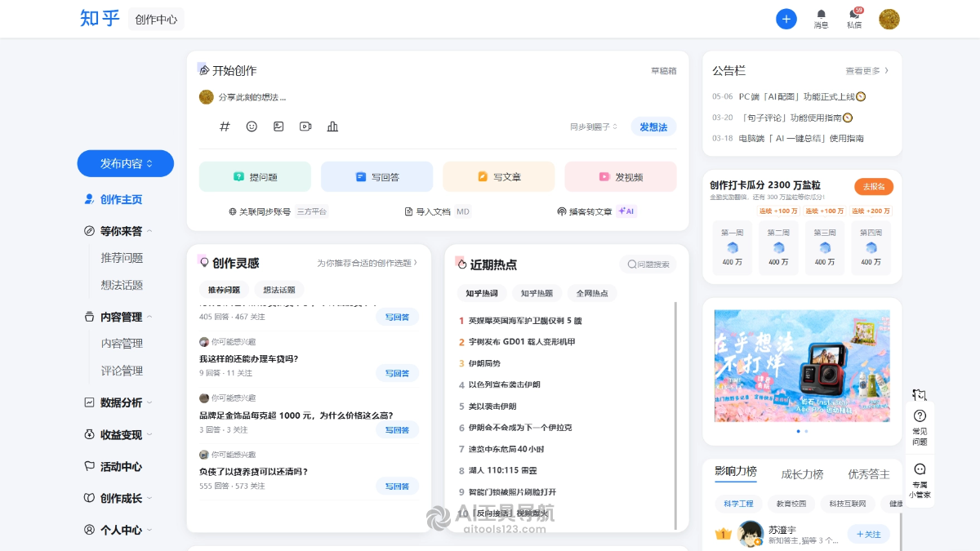Select the 推荐问题 tab in 创作灵感
The image size is (980, 551).
pos(224,290)
